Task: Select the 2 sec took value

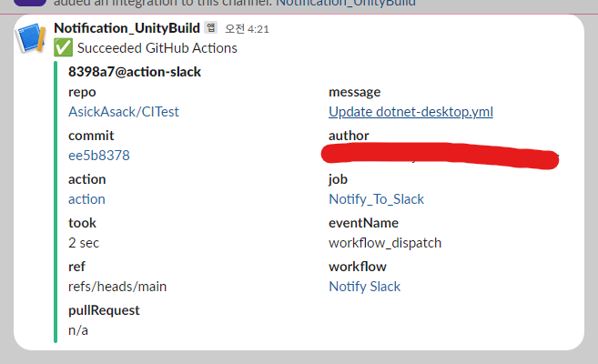Action: click(x=84, y=243)
